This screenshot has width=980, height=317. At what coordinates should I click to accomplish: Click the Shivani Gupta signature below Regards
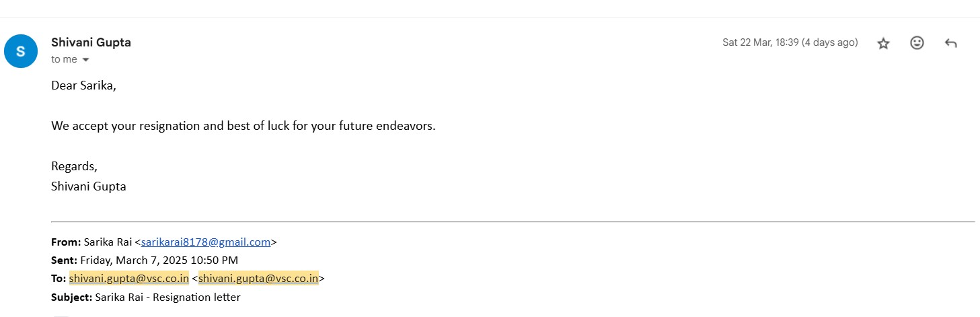tap(88, 186)
